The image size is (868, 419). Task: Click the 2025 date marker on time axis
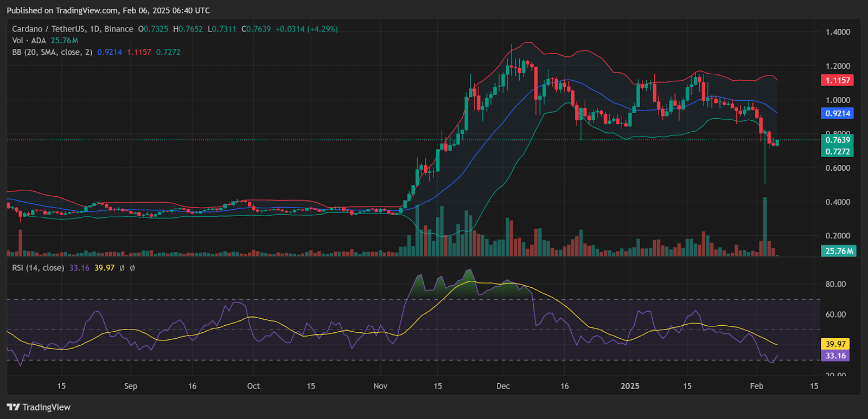click(630, 386)
